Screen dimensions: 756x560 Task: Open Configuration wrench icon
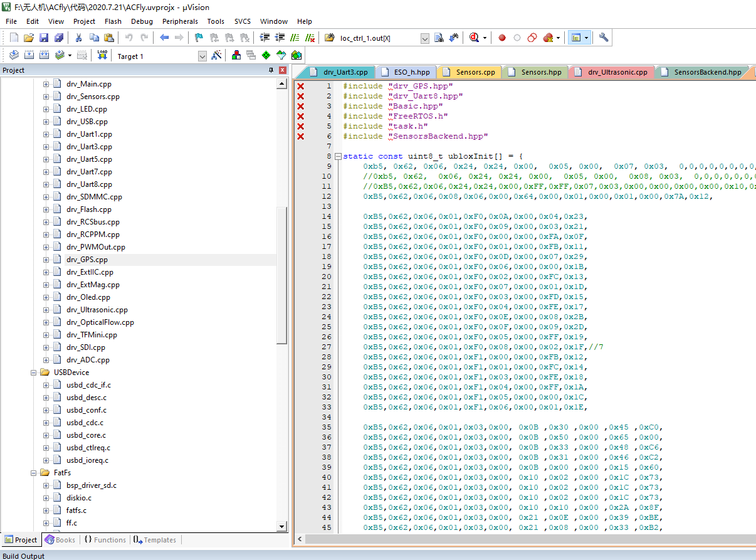604,38
